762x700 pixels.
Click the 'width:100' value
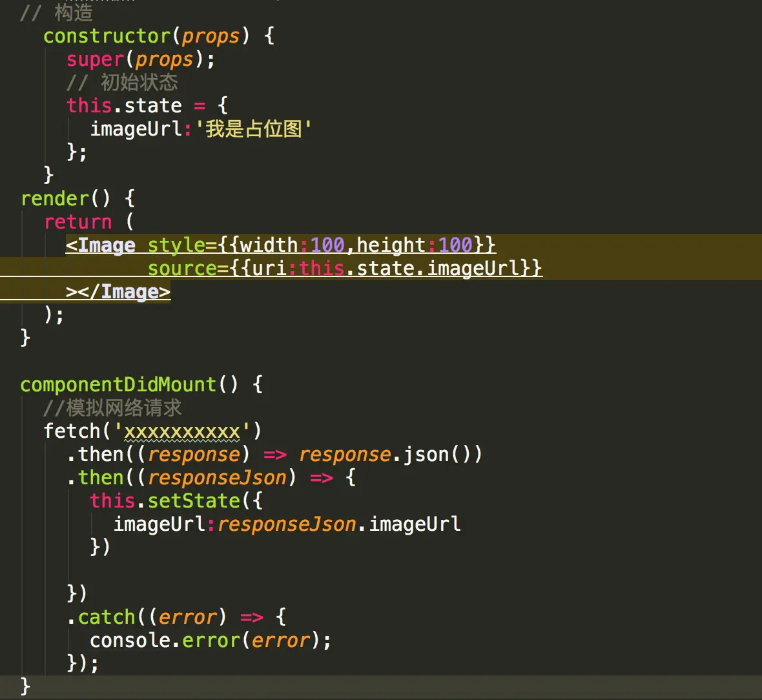pos(292,245)
